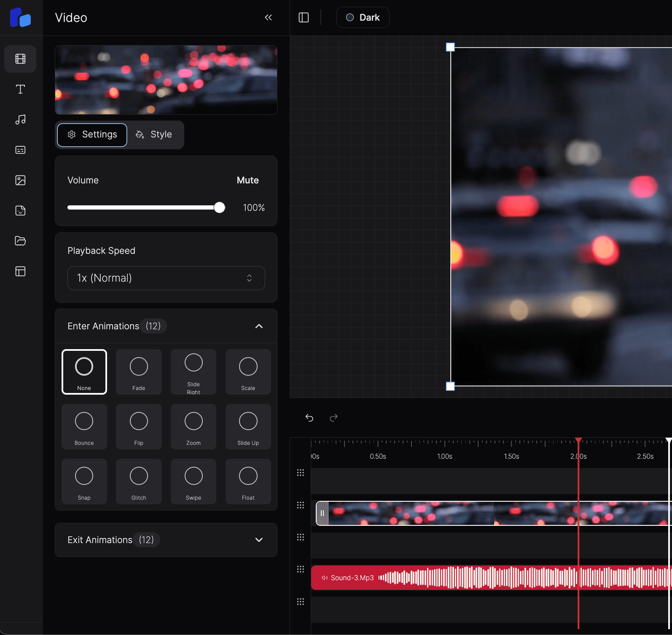
Task: Mute the video volume
Action: pyautogui.click(x=247, y=180)
